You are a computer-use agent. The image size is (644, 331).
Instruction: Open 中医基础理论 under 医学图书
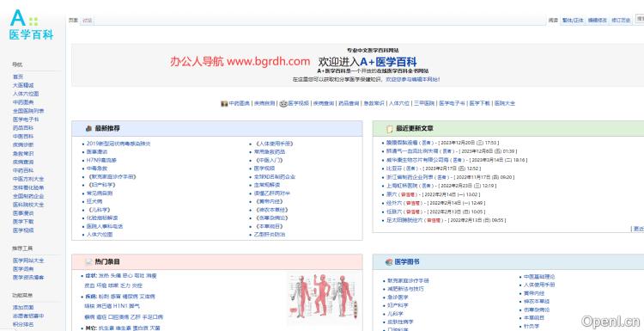[x=540, y=277]
